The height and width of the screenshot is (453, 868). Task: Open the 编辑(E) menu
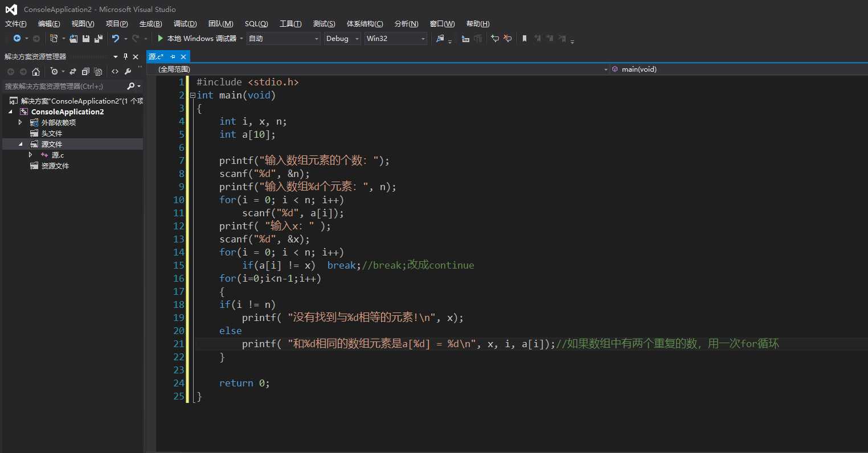click(49, 23)
